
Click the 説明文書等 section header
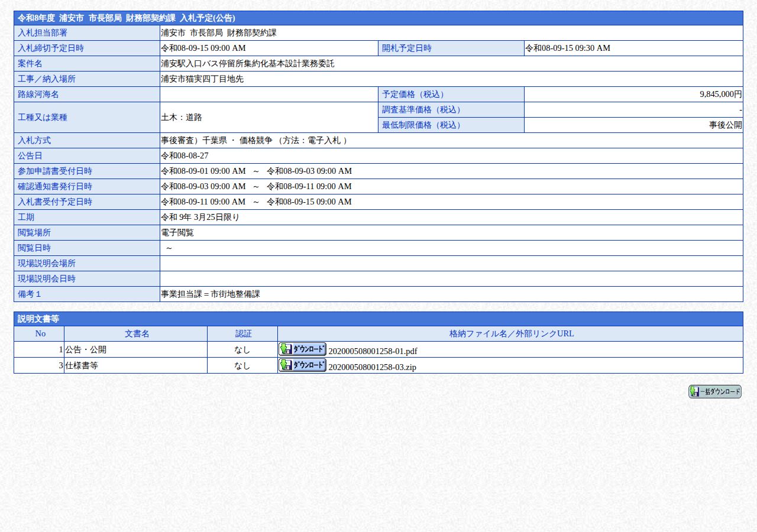coord(378,319)
